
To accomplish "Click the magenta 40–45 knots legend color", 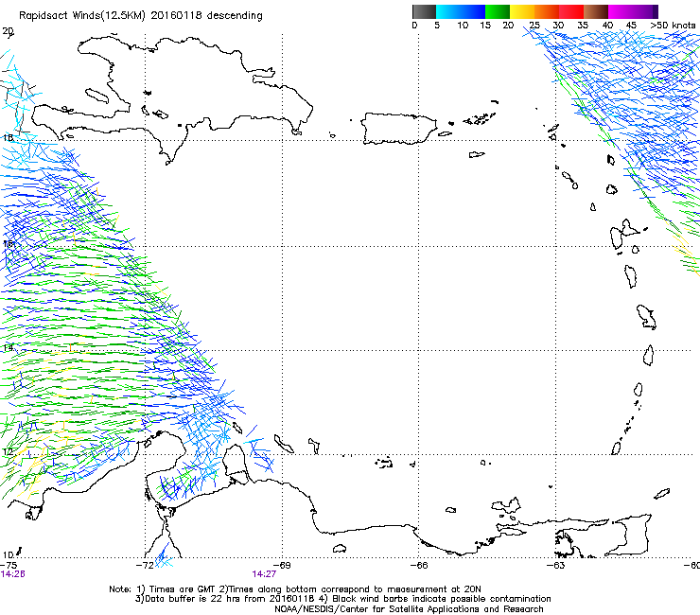I will click(621, 11).
